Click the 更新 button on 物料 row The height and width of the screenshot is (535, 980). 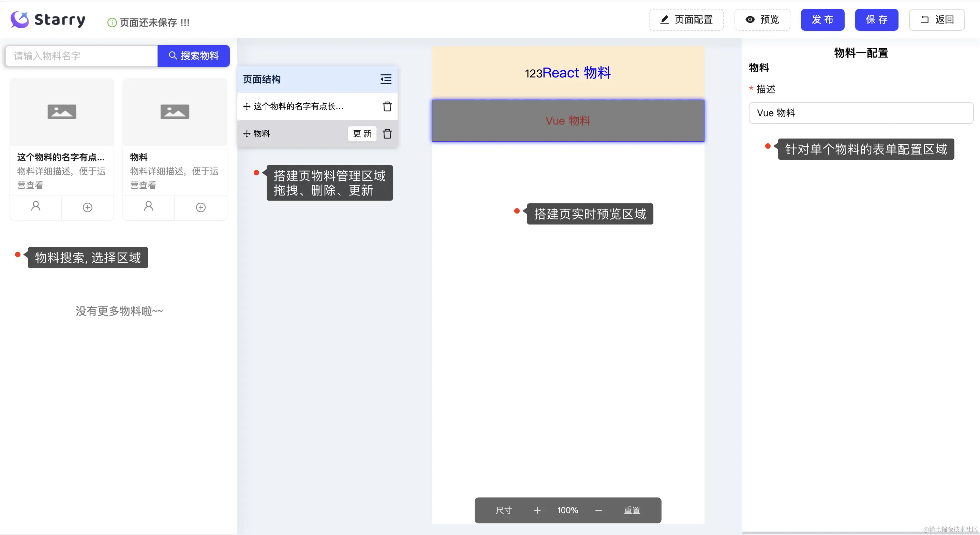click(x=362, y=134)
